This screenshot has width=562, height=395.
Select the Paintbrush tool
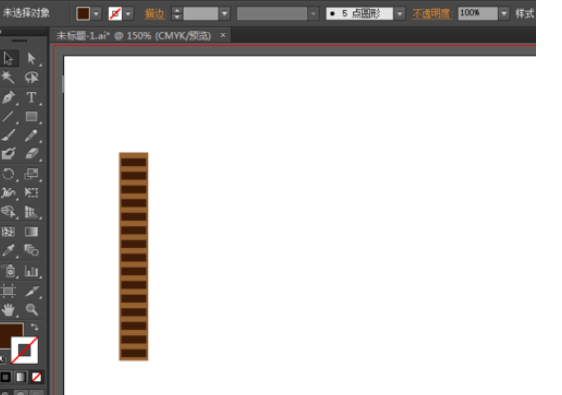click(8, 135)
